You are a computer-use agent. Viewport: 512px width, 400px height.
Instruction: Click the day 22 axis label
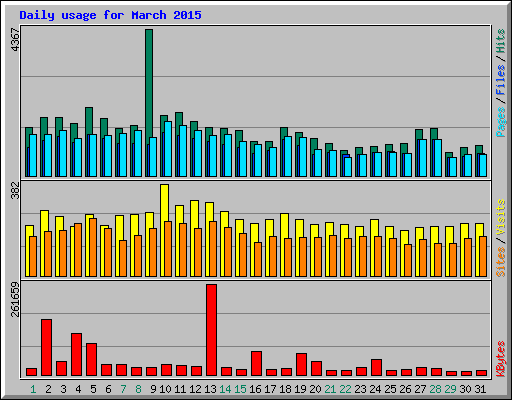[345, 389]
